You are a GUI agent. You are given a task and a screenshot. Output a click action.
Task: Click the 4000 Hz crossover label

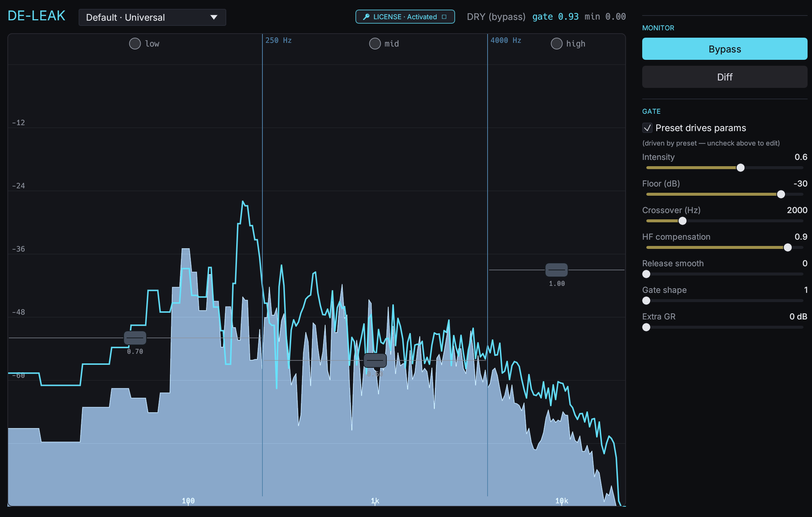click(x=505, y=40)
